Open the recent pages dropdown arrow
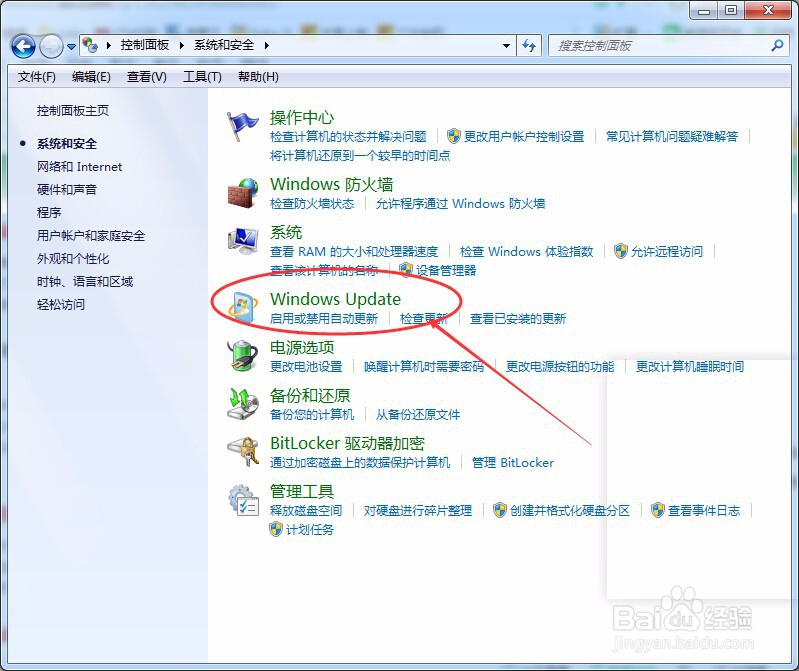This screenshot has width=799, height=671. (71, 47)
